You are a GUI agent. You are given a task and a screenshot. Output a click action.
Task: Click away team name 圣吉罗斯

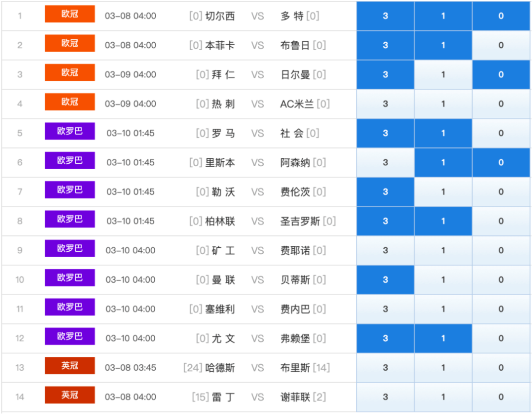click(300, 221)
